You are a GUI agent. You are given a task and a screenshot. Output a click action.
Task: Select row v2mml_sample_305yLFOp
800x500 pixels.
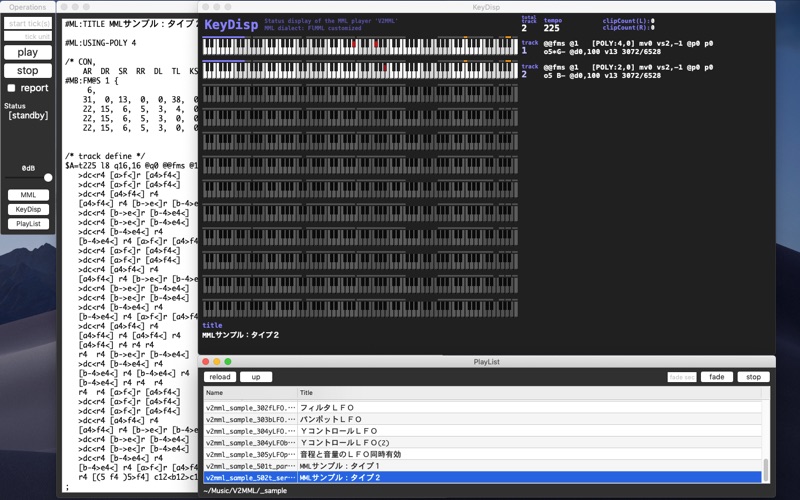(483, 455)
